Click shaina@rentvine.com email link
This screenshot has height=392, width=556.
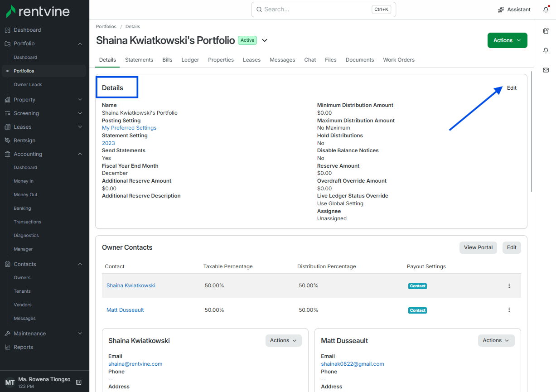pos(135,364)
